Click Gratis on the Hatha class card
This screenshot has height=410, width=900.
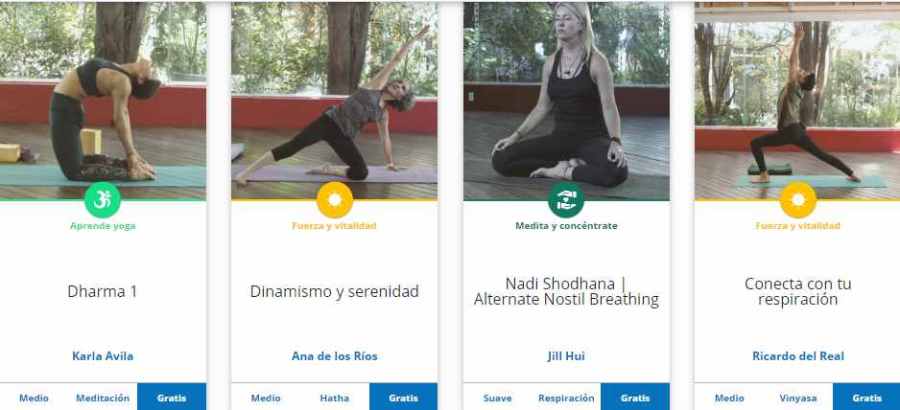tap(404, 397)
